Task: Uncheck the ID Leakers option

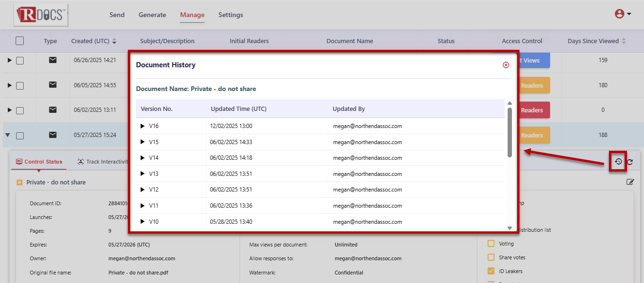Action: pyautogui.click(x=491, y=271)
